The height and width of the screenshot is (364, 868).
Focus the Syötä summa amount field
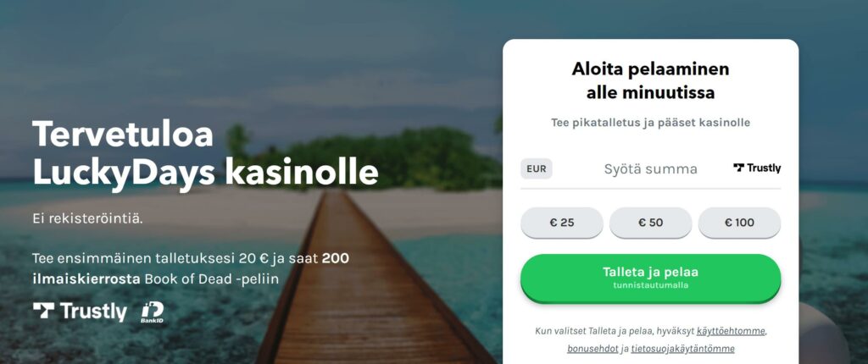coord(650,168)
